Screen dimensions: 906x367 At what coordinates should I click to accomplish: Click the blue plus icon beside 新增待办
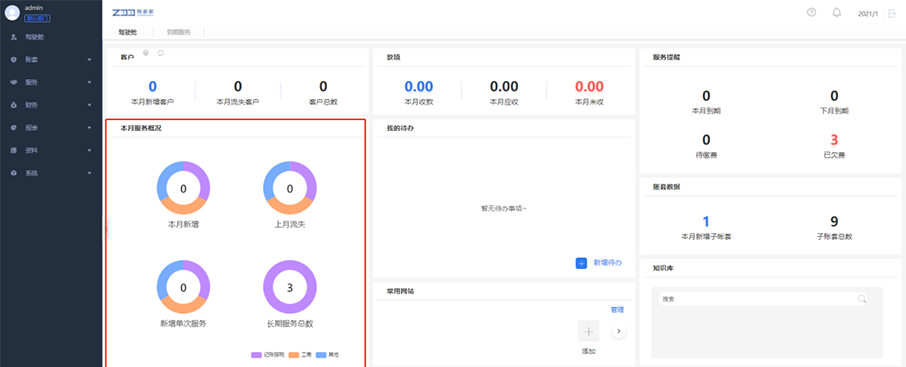pos(581,263)
